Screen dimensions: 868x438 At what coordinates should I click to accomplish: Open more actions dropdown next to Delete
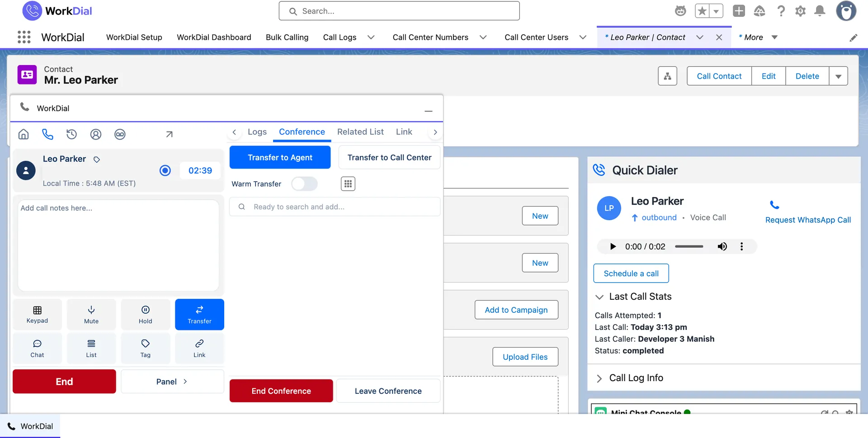[838, 76]
